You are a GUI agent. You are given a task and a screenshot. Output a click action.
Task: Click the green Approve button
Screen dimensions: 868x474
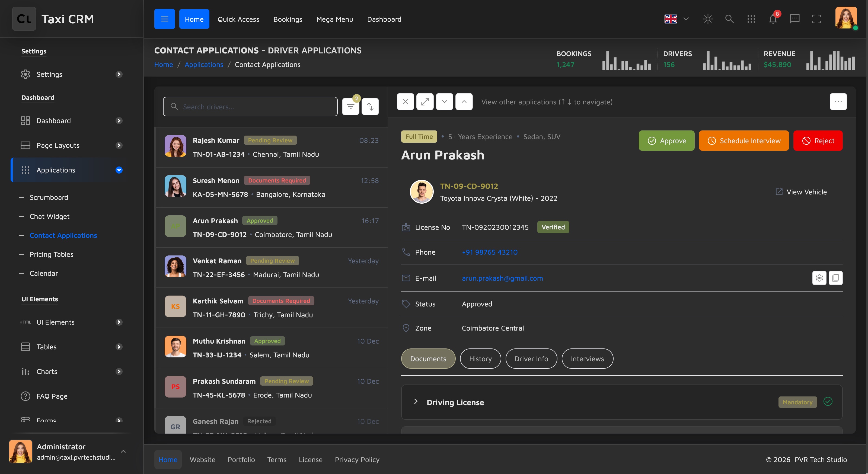pyautogui.click(x=666, y=140)
